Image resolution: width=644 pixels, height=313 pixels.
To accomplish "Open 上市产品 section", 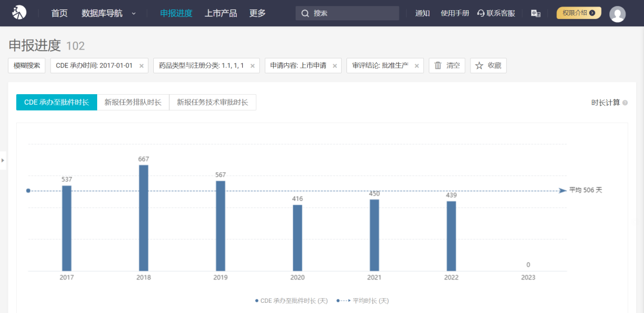I will coord(221,13).
